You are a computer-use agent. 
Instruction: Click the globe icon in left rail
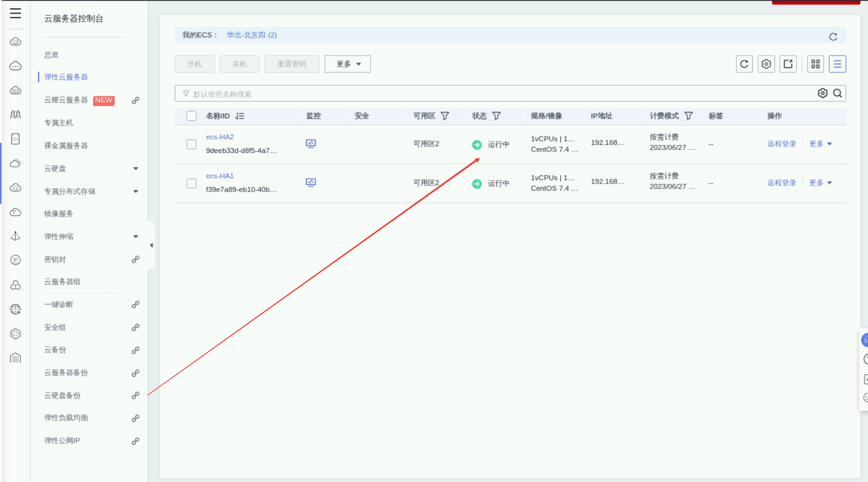(15, 309)
